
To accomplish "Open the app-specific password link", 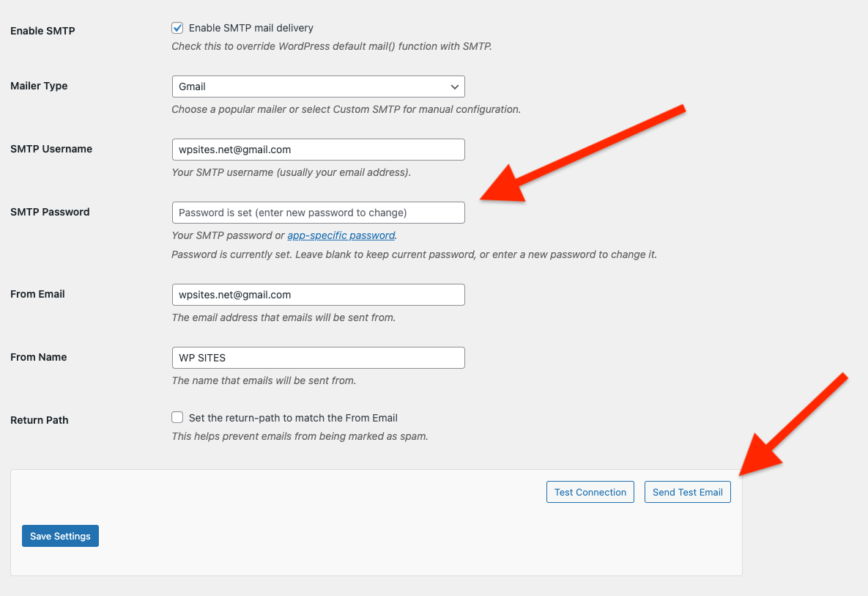I will coord(341,235).
